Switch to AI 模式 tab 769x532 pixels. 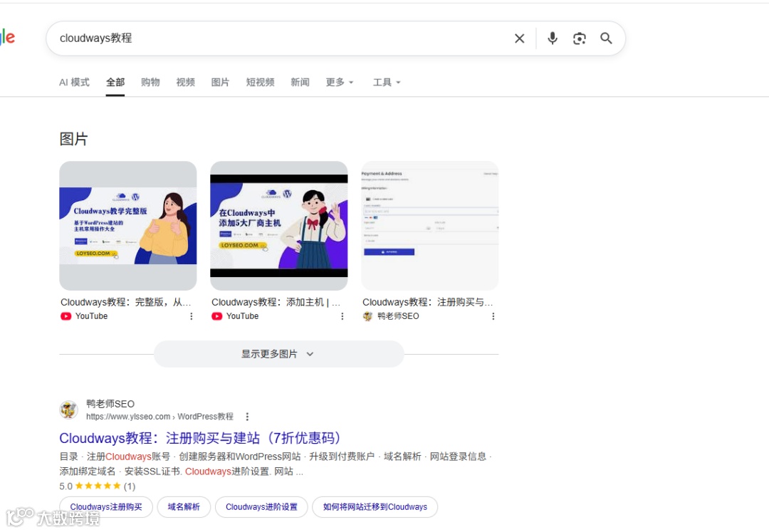74,83
